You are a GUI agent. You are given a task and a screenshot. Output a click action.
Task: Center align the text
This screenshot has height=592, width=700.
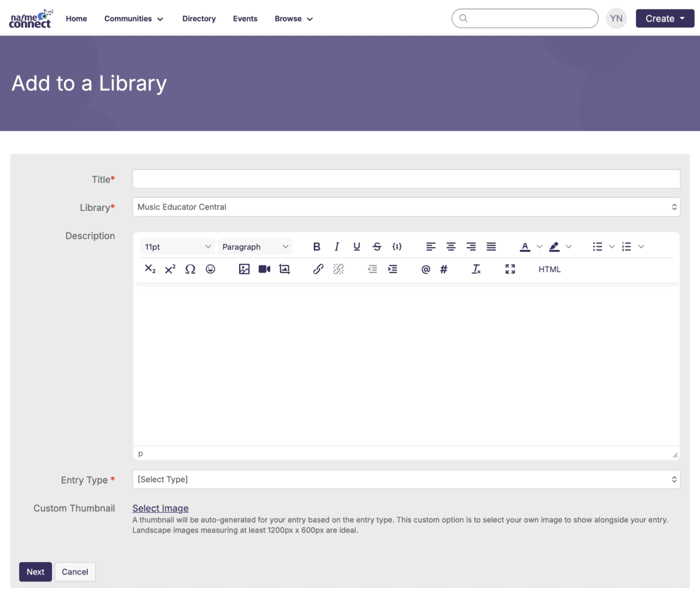click(451, 246)
